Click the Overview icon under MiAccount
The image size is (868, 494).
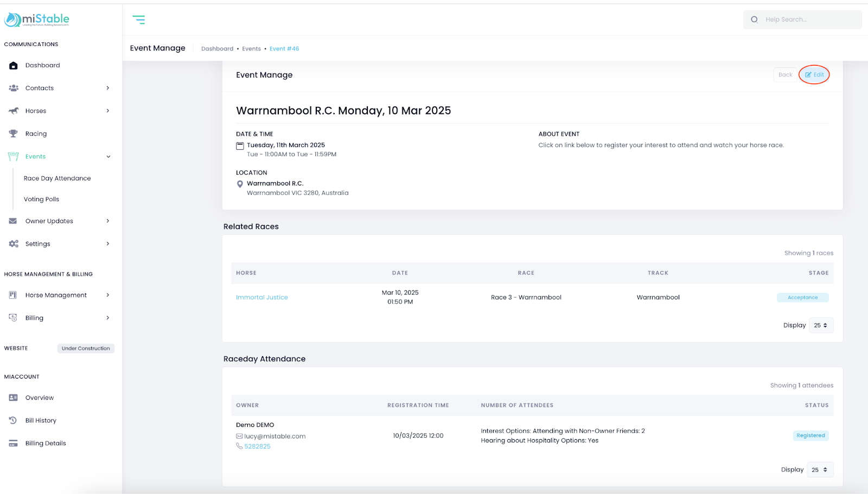coord(13,397)
